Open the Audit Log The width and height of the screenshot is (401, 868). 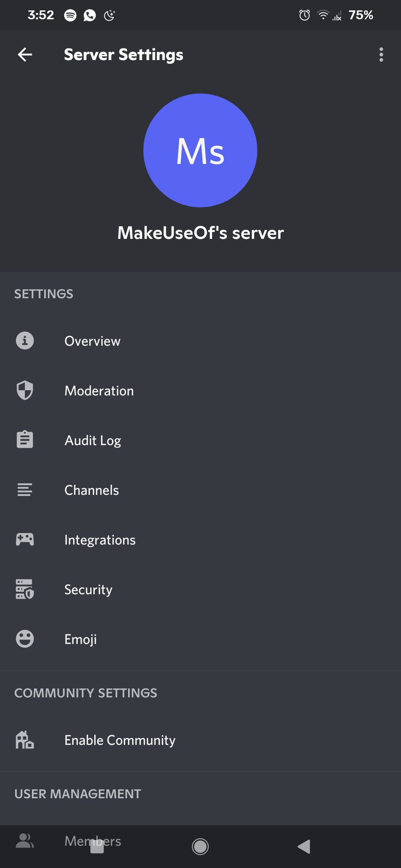click(x=200, y=440)
